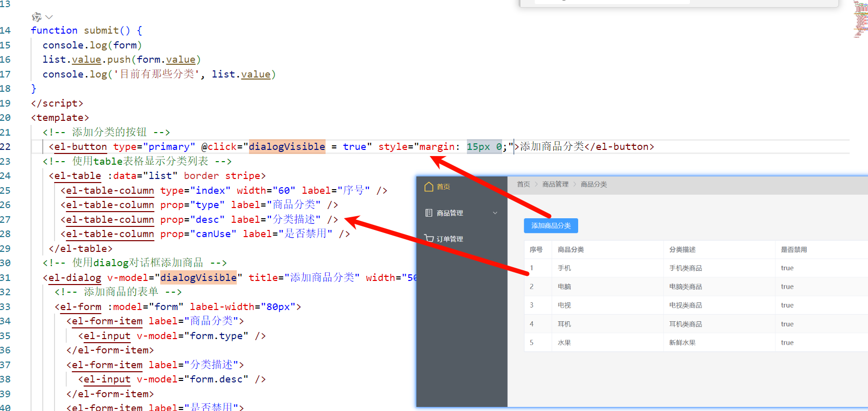Click the AI assistant code lens icon above submit function
The image size is (868, 411).
click(36, 17)
